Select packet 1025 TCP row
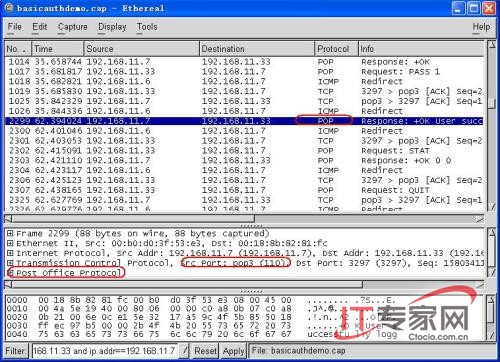 click(244, 101)
